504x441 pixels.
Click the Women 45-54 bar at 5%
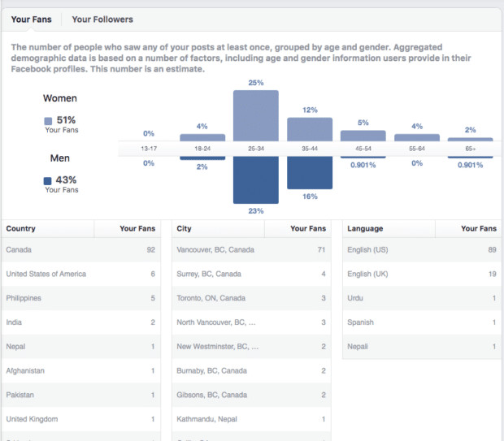click(363, 136)
